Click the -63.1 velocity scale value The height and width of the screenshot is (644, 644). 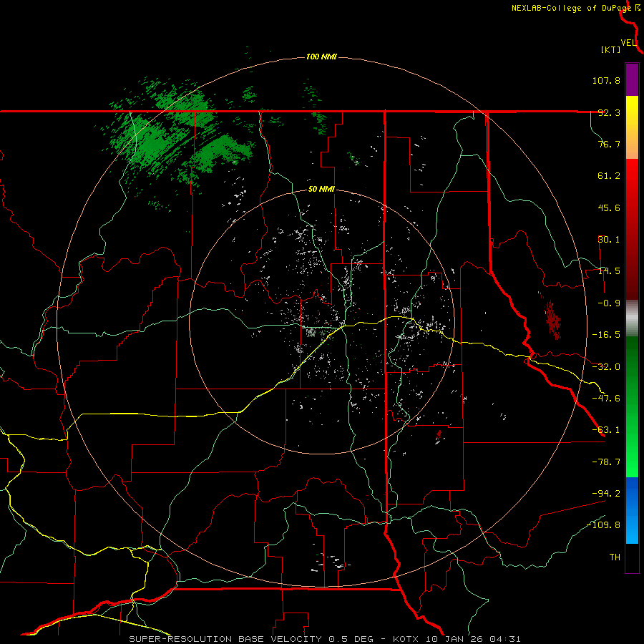[x=606, y=430]
